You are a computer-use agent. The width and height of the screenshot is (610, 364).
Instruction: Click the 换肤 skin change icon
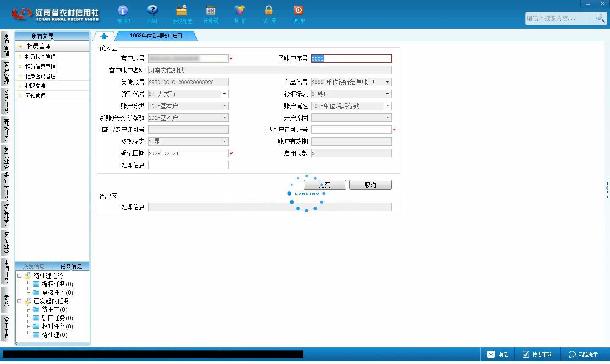click(x=240, y=10)
